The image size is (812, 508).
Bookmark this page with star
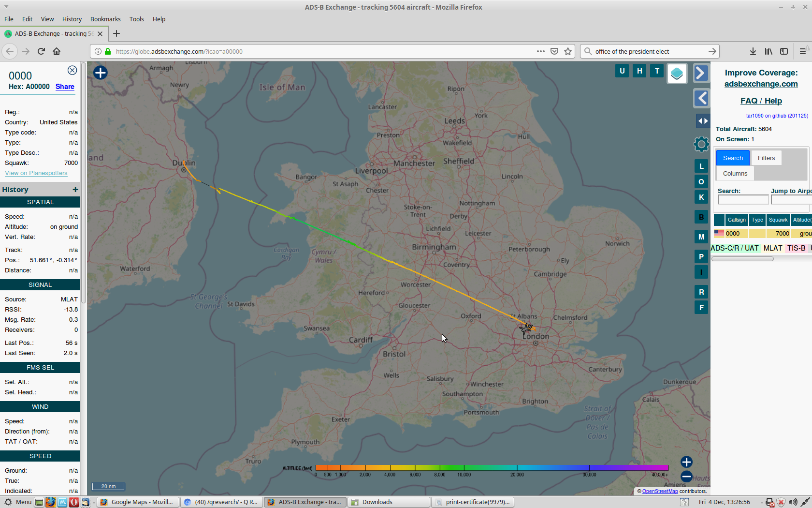[x=568, y=51]
